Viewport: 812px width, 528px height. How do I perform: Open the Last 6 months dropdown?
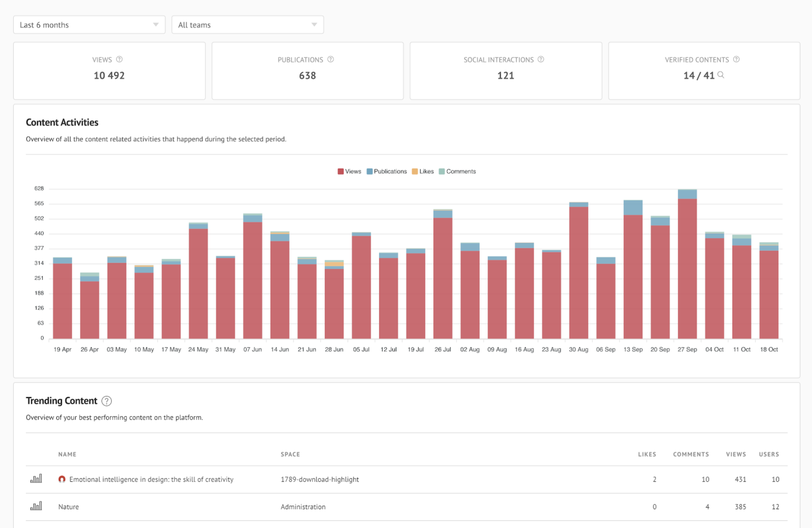89,25
